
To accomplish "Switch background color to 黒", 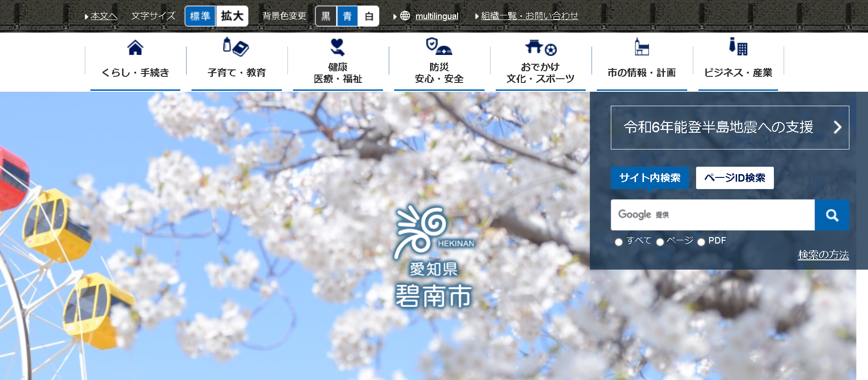I will coord(326,16).
